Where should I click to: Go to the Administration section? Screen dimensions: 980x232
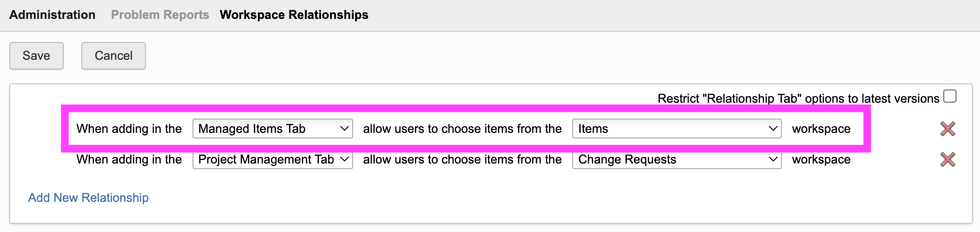(52, 15)
